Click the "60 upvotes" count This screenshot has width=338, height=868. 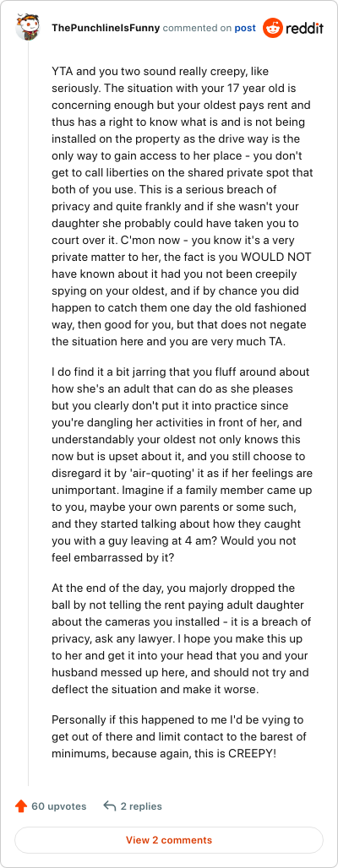point(59,806)
